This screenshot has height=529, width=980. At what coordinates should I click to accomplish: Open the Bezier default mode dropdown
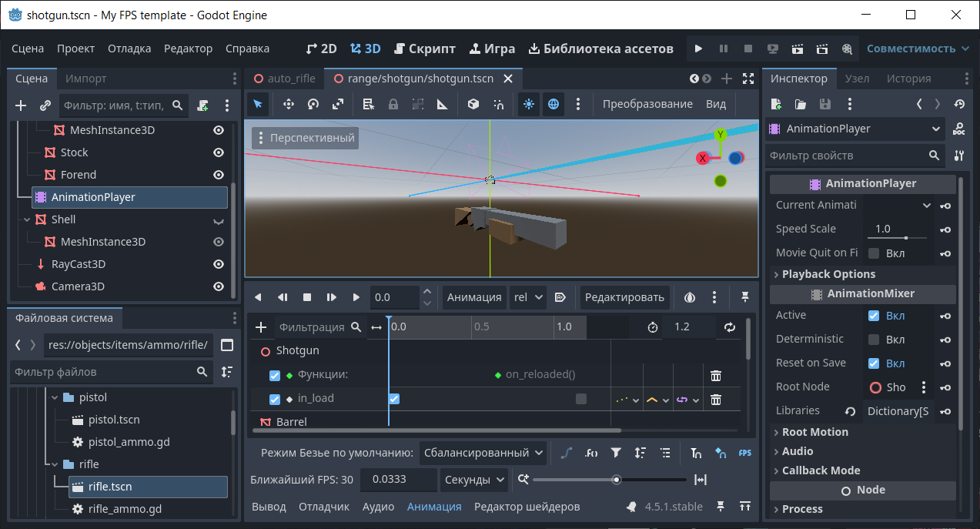(x=483, y=453)
